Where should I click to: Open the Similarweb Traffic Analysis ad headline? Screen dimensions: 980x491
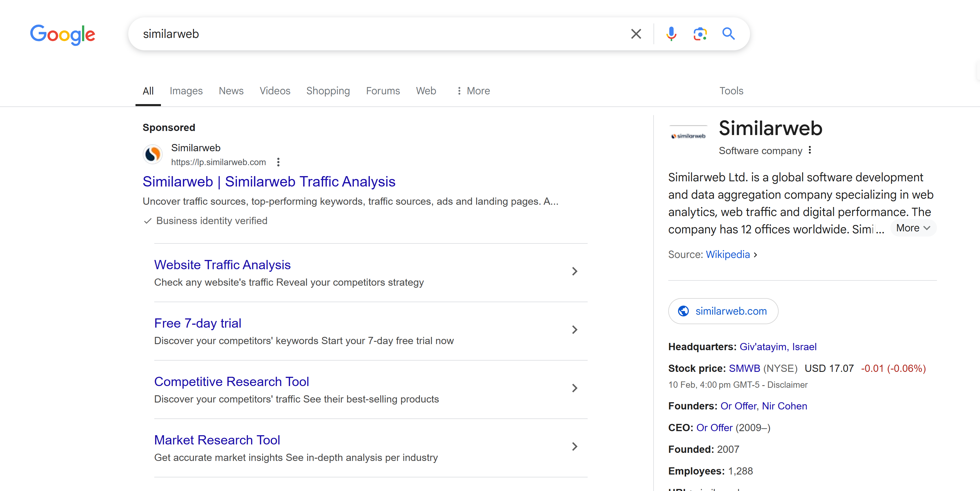[269, 182]
